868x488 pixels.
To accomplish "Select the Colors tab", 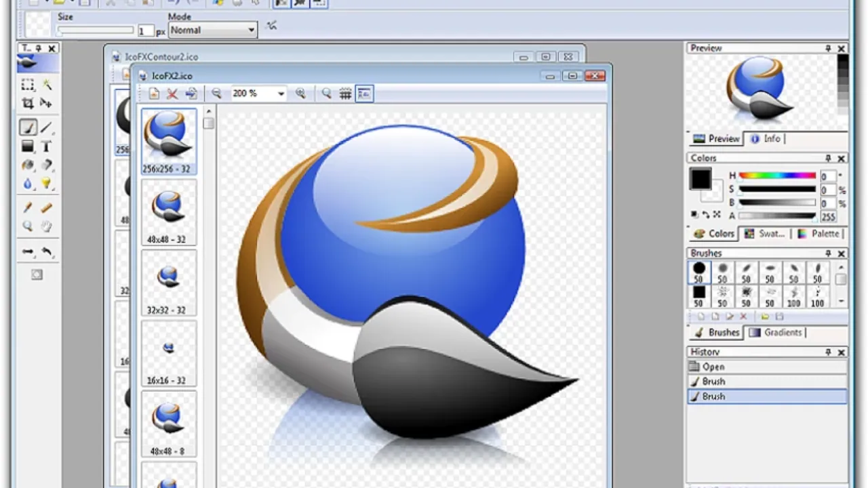I will pyautogui.click(x=714, y=233).
